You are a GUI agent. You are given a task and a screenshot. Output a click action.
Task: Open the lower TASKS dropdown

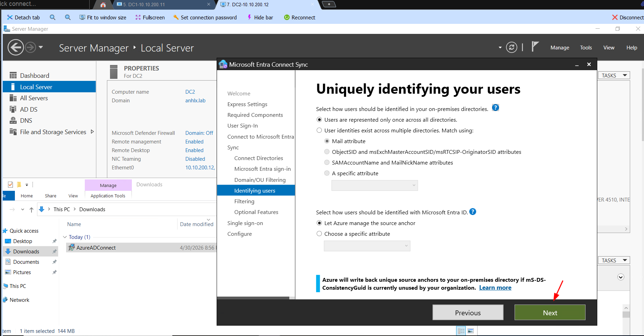coord(614,260)
